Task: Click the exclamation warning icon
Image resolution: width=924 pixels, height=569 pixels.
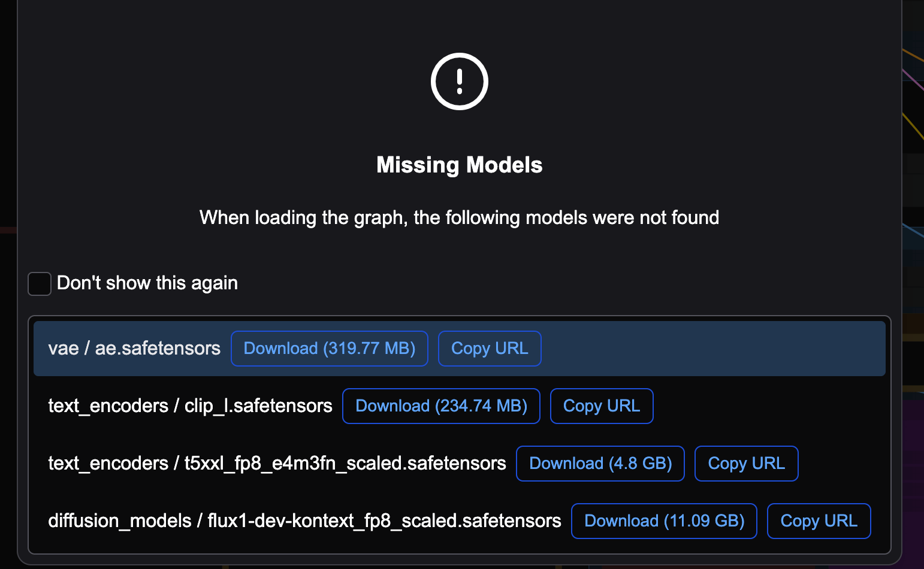Action: click(460, 81)
